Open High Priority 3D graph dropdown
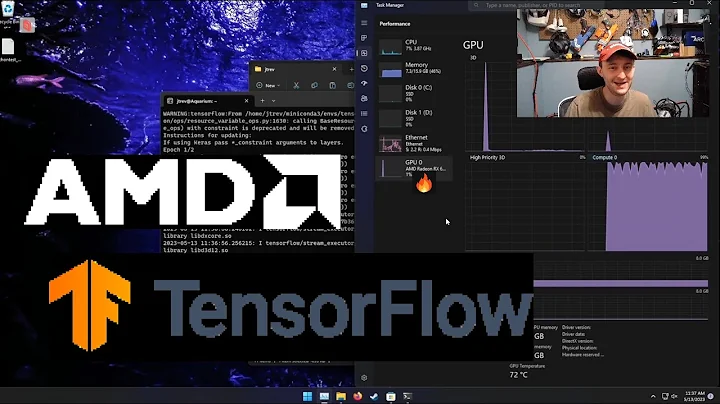 487,157
